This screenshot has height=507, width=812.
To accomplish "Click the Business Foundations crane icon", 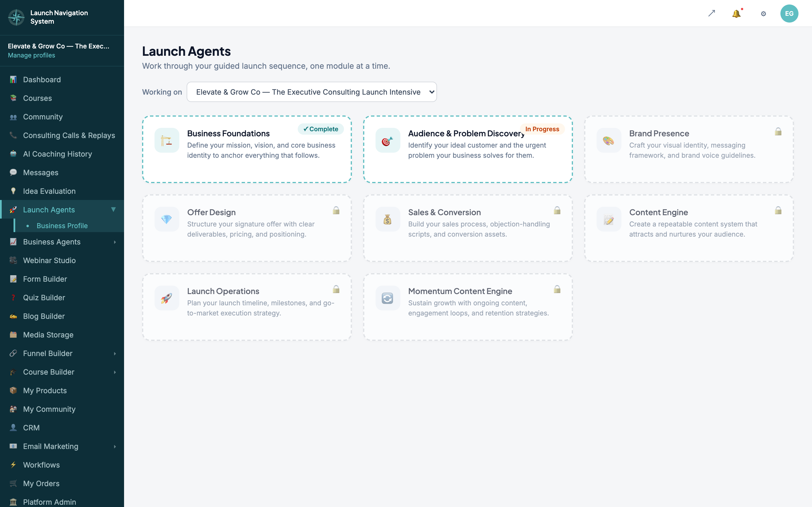I will coord(167,140).
